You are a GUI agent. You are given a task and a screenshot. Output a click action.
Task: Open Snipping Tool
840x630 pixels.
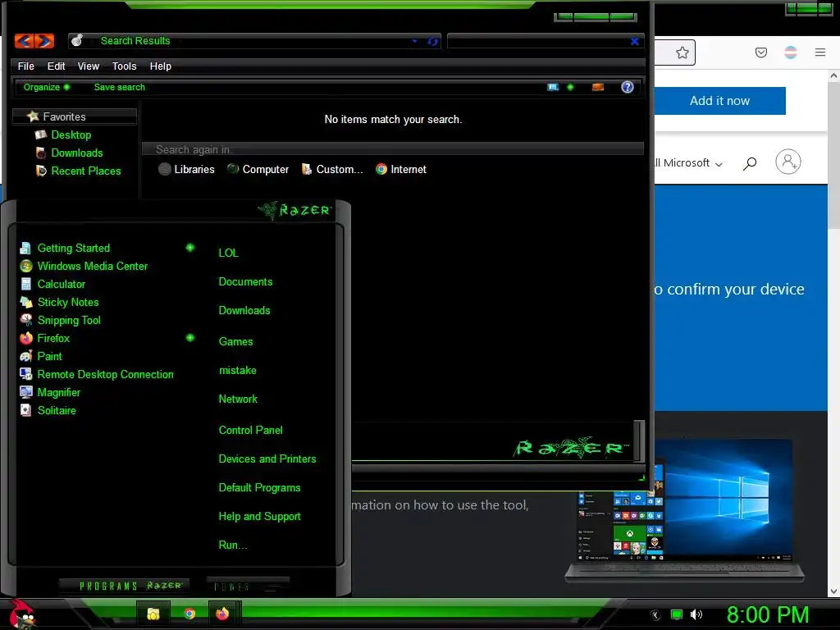click(69, 321)
